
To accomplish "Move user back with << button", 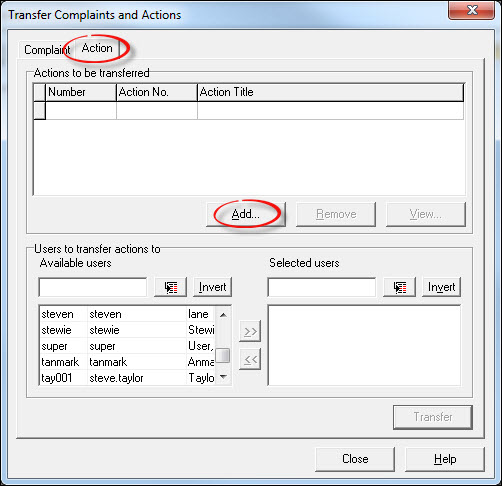I will tap(250, 359).
